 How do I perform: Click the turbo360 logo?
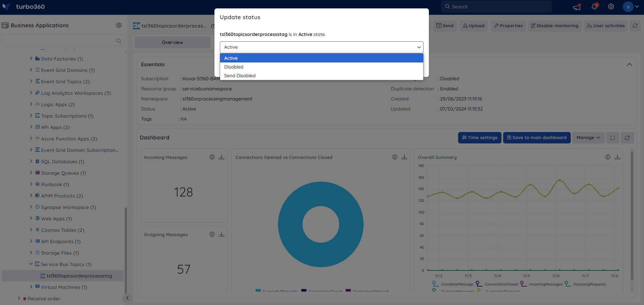(x=24, y=7)
